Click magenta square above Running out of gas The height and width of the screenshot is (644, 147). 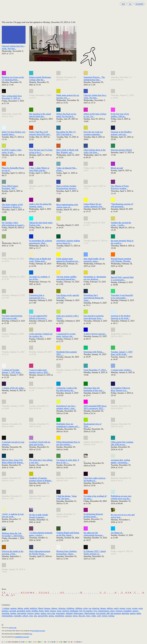4,73
